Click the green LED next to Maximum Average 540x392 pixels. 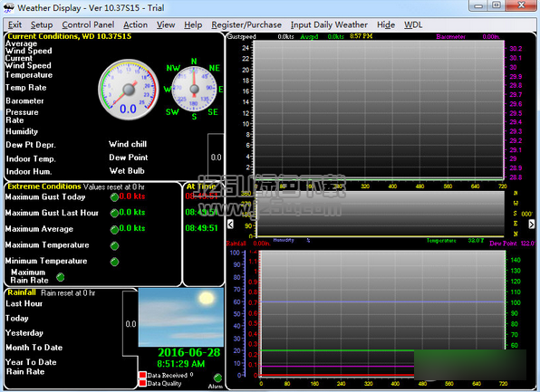[x=114, y=230]
